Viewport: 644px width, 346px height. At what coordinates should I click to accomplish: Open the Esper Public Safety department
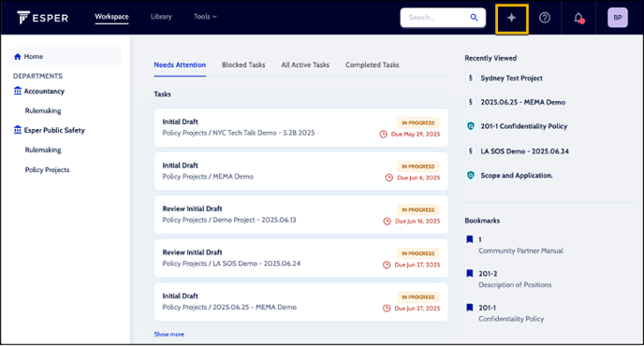(x=54, y=131)
